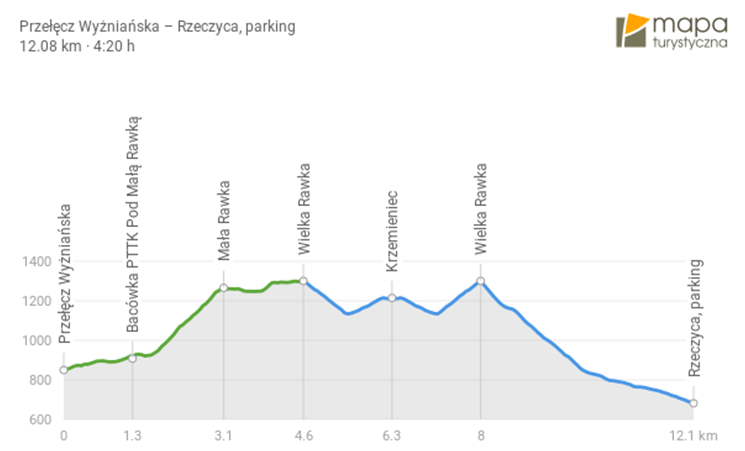Click the Mała Rawka waypoint marker on profile
The image size is (745, 451).
(223, 288)
